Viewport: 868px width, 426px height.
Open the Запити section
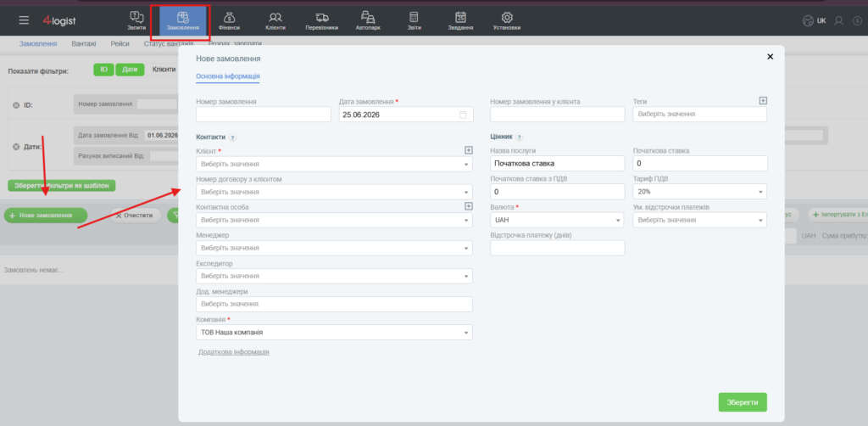[x=136, y=20]
